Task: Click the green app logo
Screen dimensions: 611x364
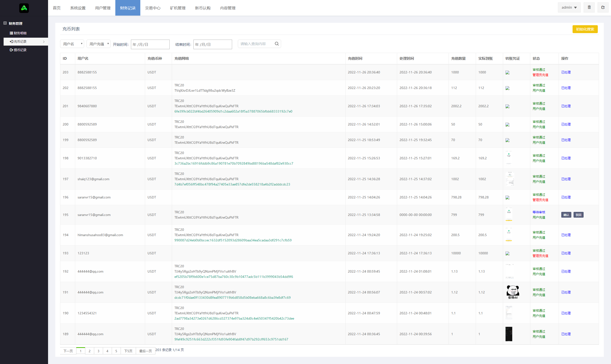Action: (x=24, y=8)
